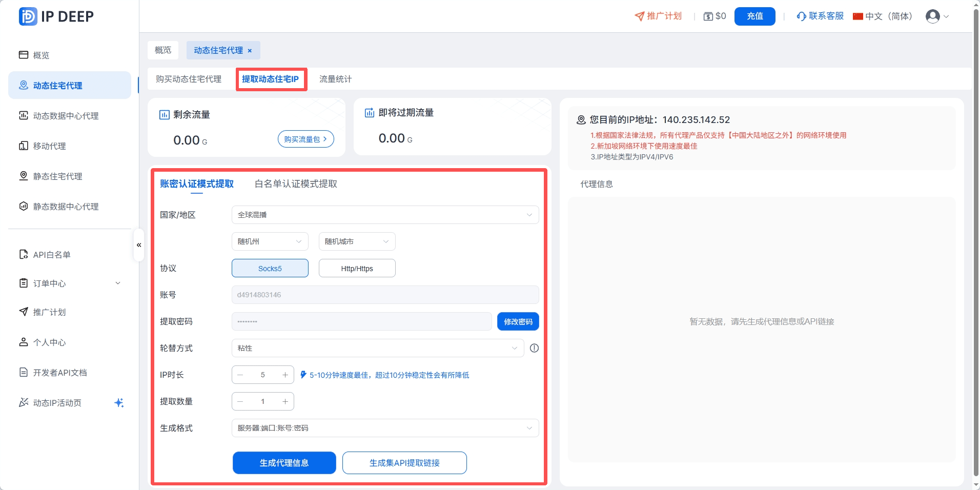
Task: Increase IP时长 with plus stepper
Action: pyautogui.click(x=285, y=375)
